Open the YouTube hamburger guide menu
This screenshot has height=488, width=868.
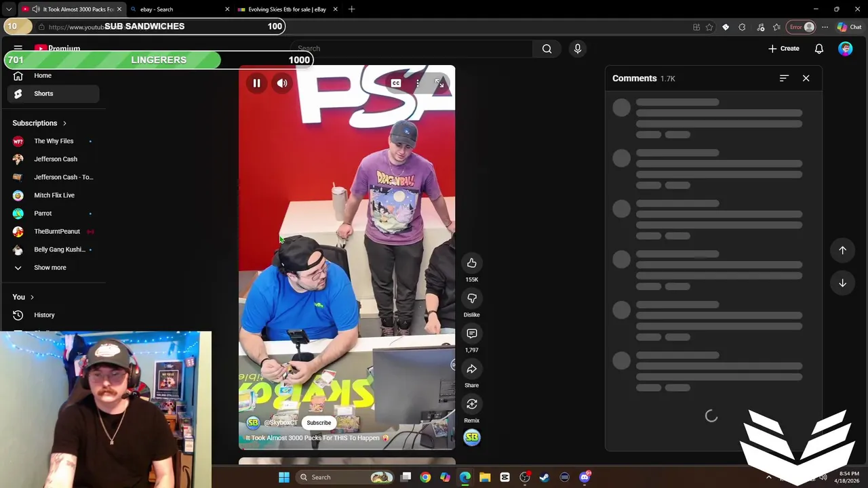18,49
